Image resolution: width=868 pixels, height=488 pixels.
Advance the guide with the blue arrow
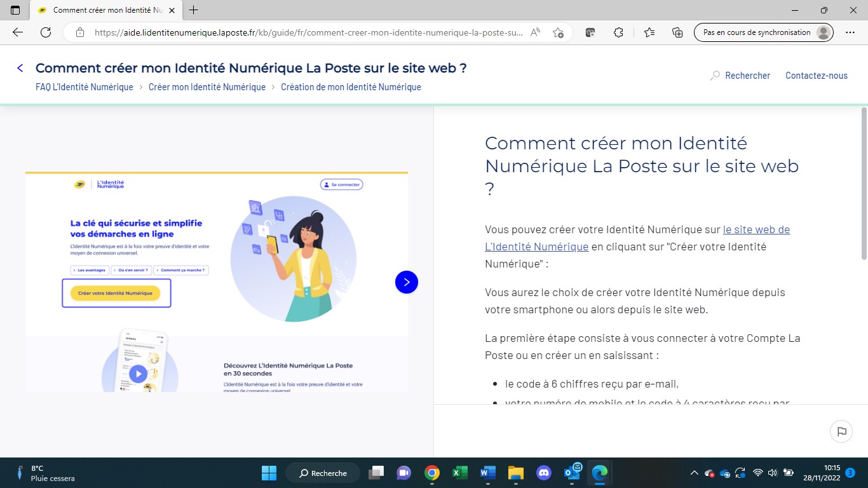pyautogui.click(x=407, y=282)
